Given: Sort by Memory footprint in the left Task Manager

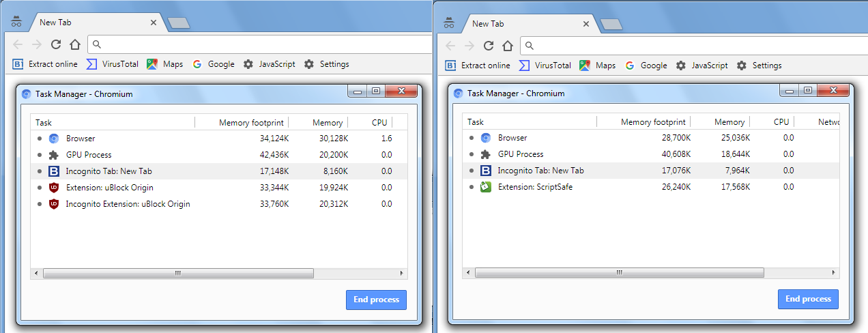Looking at the screenshot, I should pyautogui.click(x=242, y=123).
